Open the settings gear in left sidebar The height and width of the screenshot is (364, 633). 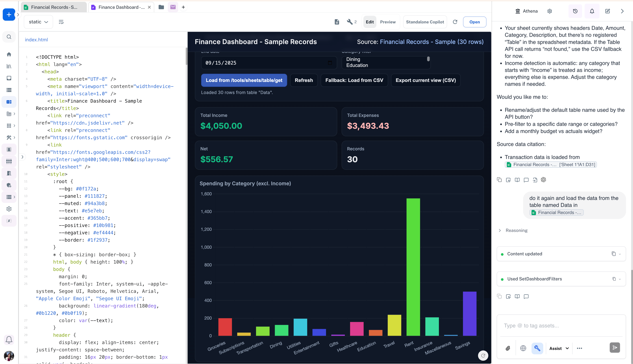[x=9, y=209]
